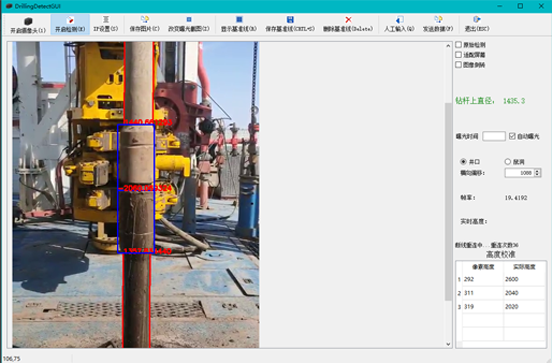
Task: Enable the first checkbox in right panel
Action: coord(458,45)
